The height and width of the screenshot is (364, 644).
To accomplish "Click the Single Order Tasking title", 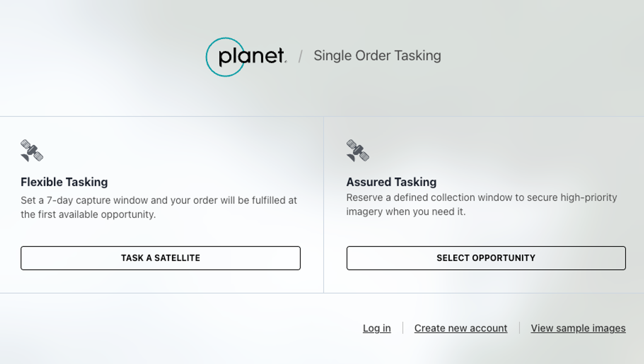I will [377, 56].
